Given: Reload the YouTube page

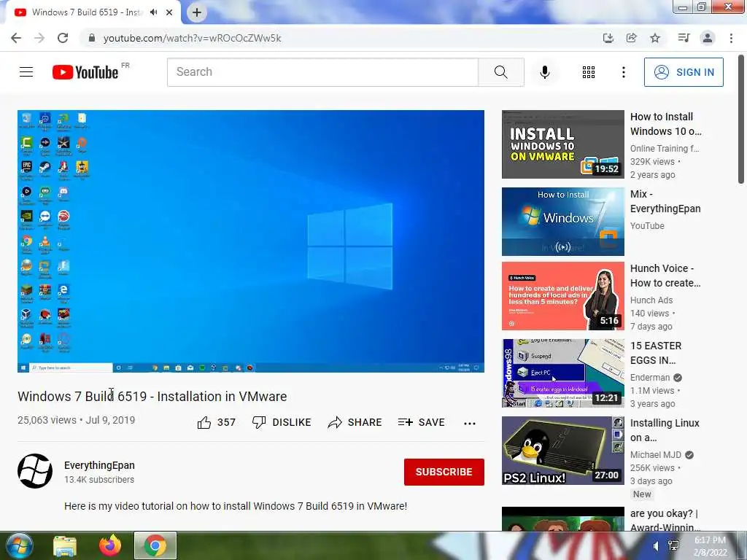Looking at the screenshot, I should pos(63,38).
